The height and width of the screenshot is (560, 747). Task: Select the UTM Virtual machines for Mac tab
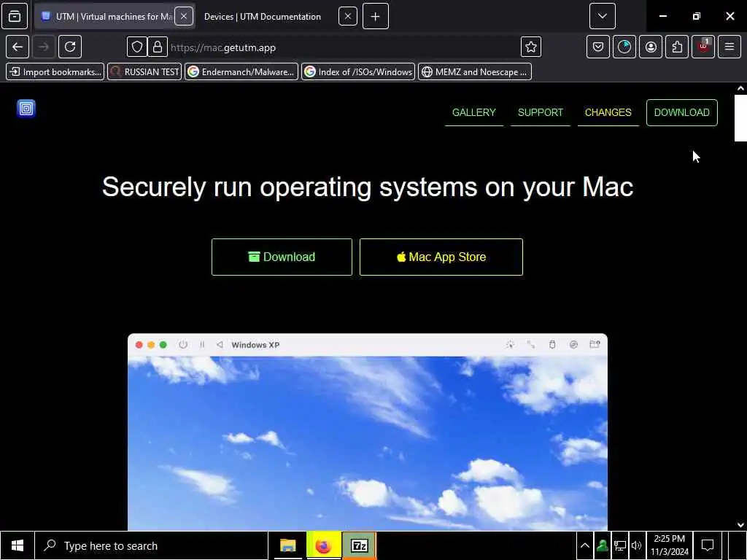pyautogui.click(x=115, y=16)
